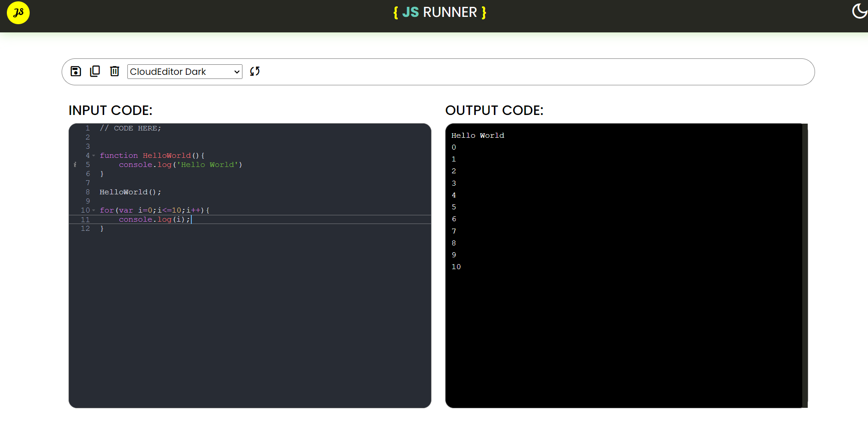Copy the code with the copy icon
Viewport: 868px width, 432px height.
tap(95, 71)
